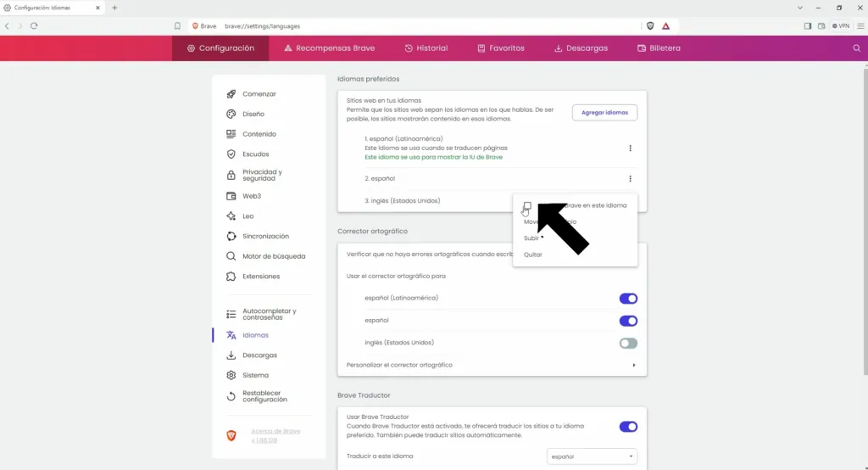
Task: Click the 'Brave Traductor' section heading
Action: coord(364,395)
